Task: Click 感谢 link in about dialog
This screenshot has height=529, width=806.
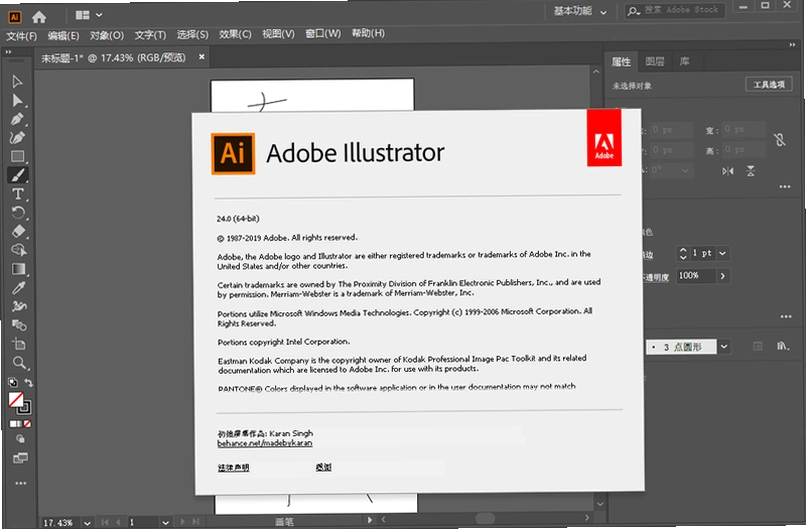Action: tap(323, 467)
